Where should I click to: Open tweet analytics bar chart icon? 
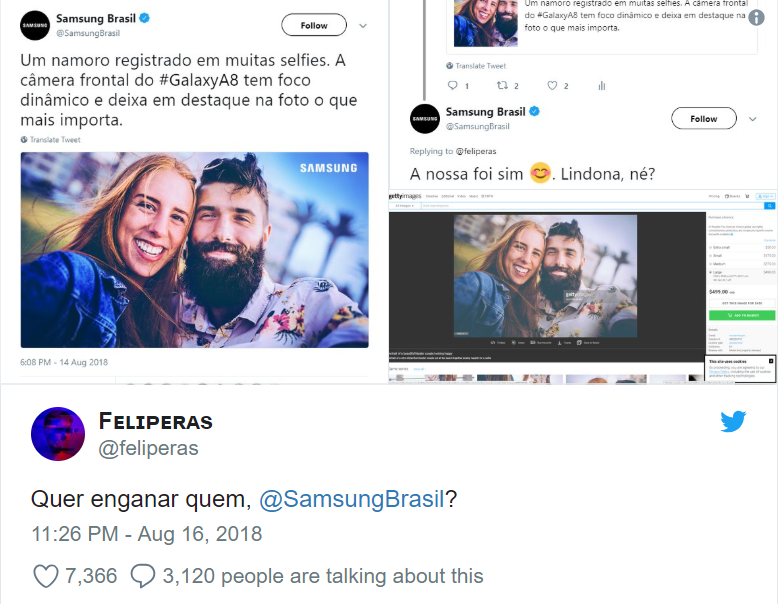(x=601, y=86)
